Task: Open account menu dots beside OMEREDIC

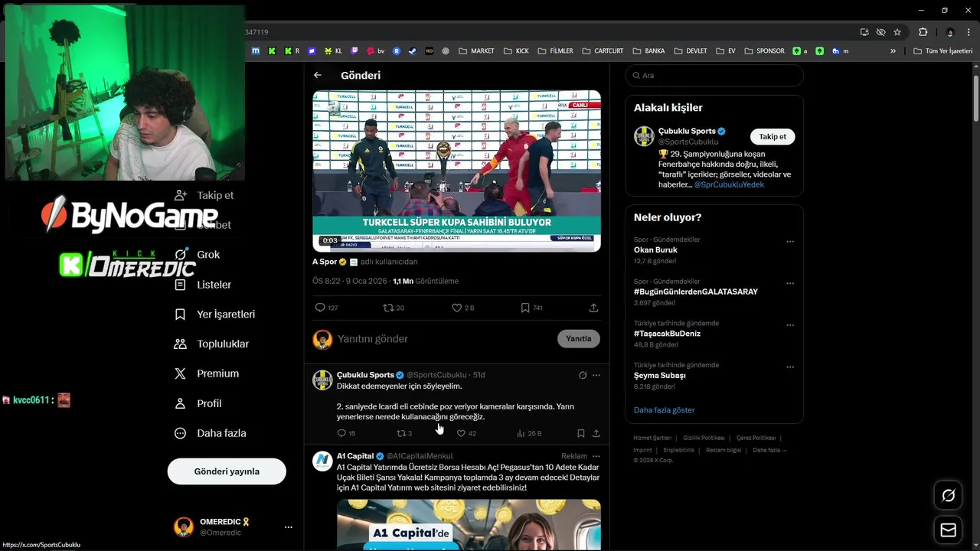Action: pos(289,527)
